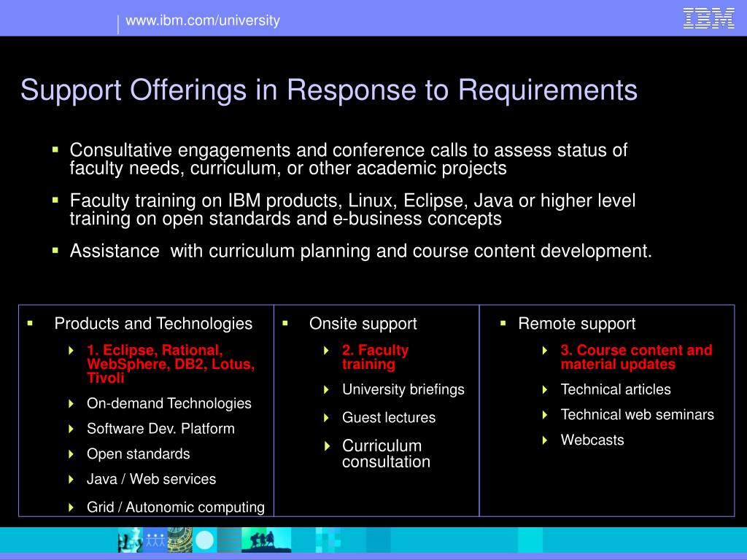Click the Products and Technologies heading
Viewport: 747px width, 560px height.
(153, 323)
